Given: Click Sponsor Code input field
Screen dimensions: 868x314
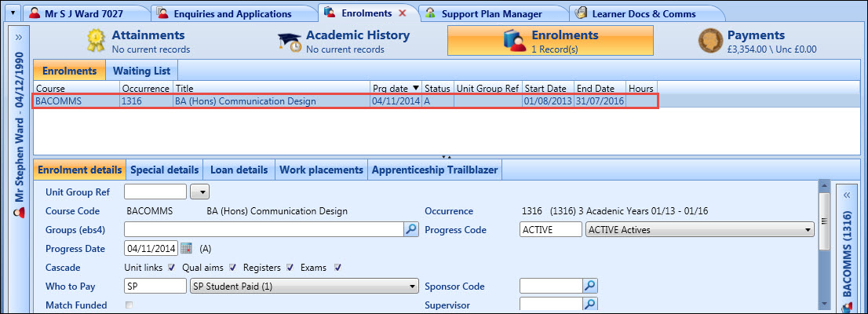Looking at the screenshot, I should coord(551,287).
